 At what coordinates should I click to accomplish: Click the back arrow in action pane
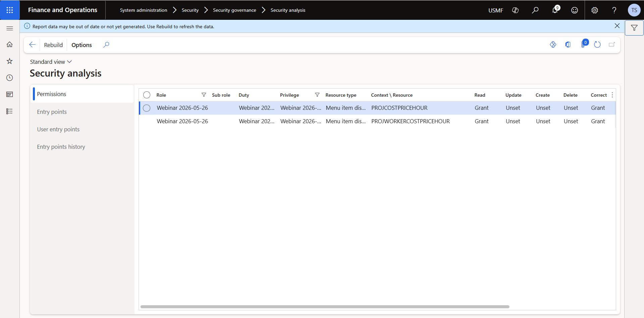[x=33, y=45]
